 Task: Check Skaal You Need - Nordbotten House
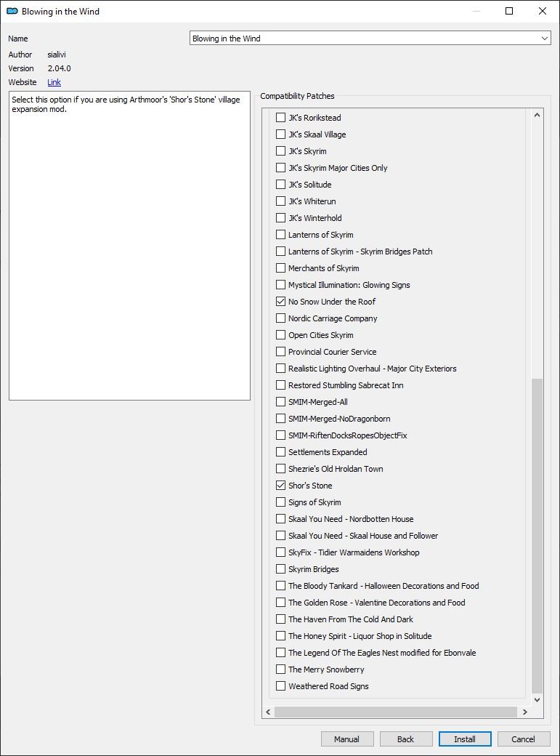[280, 519]
